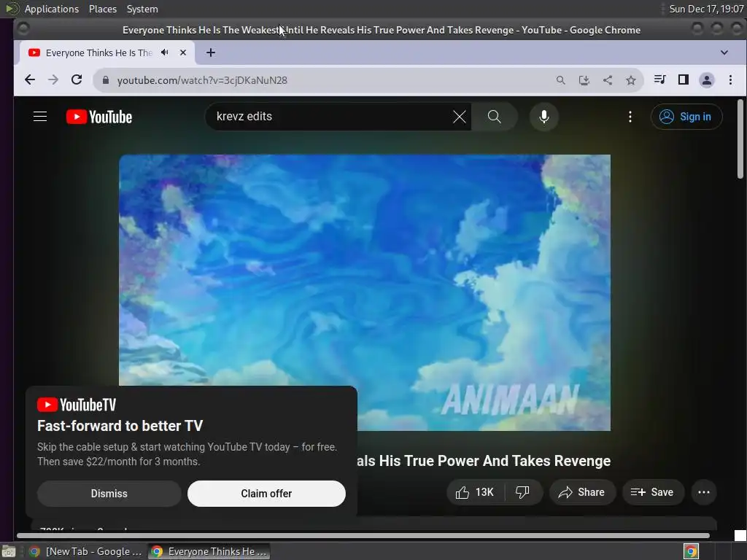The height and width of the screenshot is (560, 747).
Task: Select the Everyone Thinks He Is The tab
Action: point(98,52)
